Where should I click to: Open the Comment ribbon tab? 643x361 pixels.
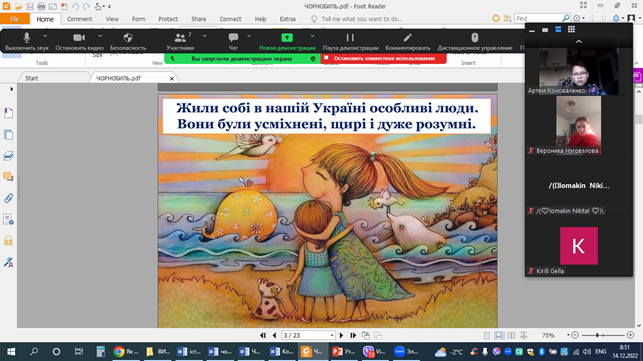tap(80, 19)
